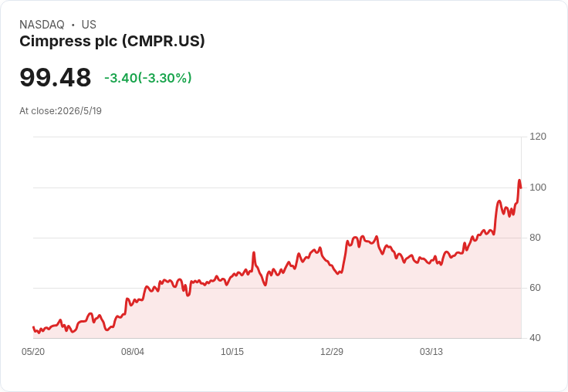Click the 120 price axis label

point(538,137)
